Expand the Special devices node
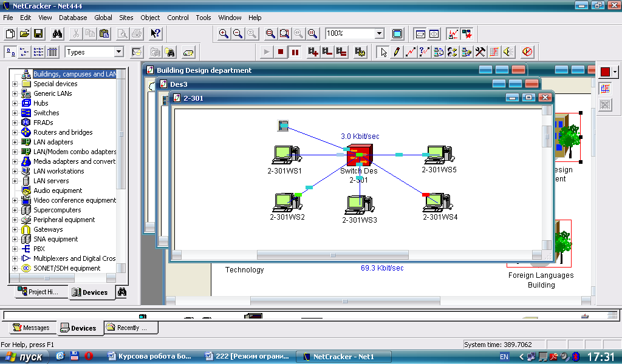The width and height of the screenshot is (622, 364). point(15,84)
